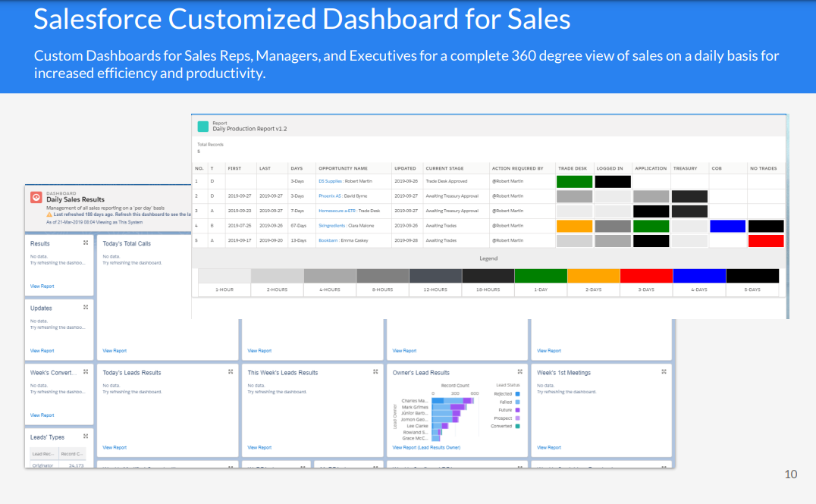Click the teal Daily Production Report icon

click(x=203, y=127)
